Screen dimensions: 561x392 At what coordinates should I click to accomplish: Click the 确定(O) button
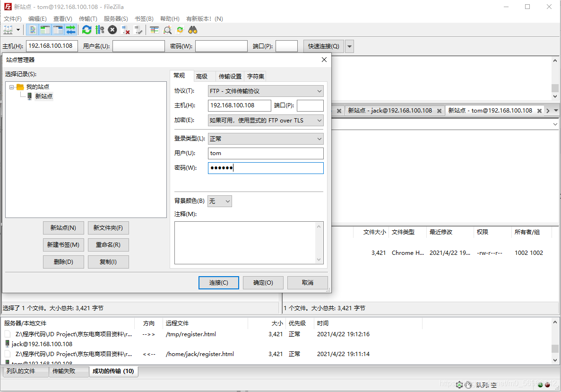click(263, 282)
